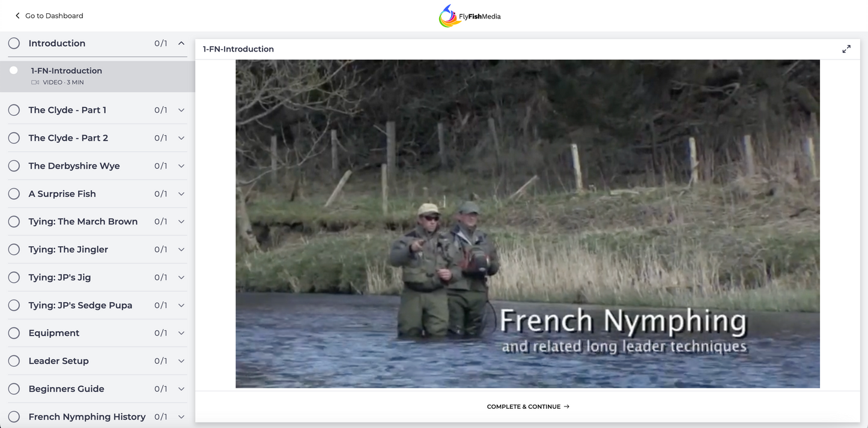868x428 pixels.
Task: Expand The Derbyshire Wye chevron
Action: pos(181,166)
